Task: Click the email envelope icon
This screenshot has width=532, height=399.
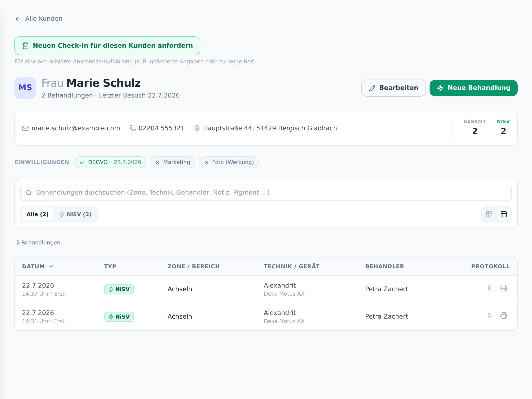Action: pyautogui.click(x=25, y=129)
